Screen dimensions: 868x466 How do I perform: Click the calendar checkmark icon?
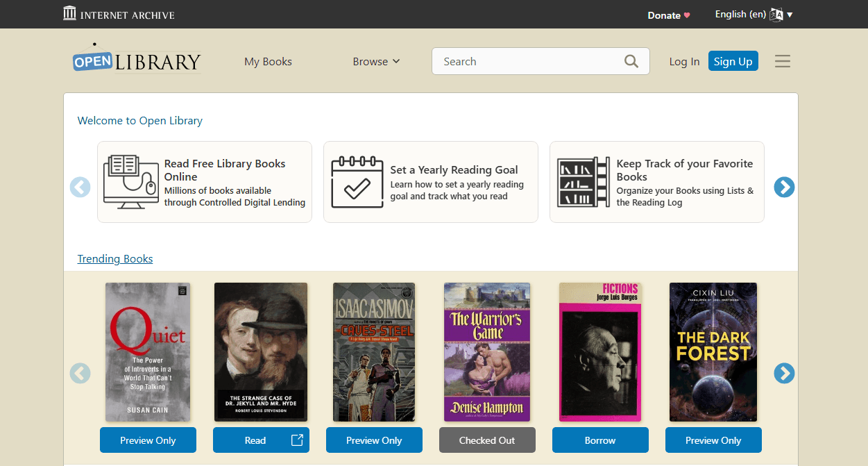(357, 182)
